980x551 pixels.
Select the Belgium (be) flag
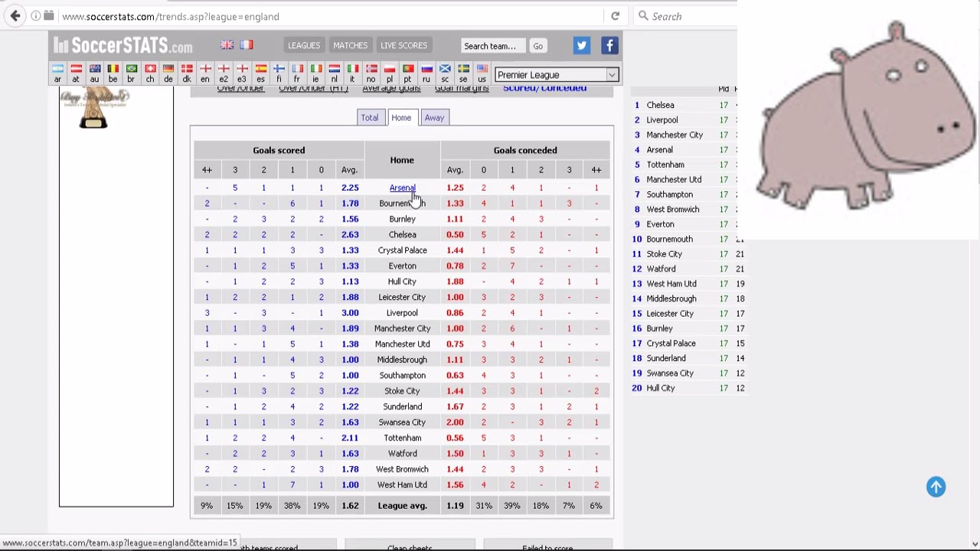[x=113, y=70]
